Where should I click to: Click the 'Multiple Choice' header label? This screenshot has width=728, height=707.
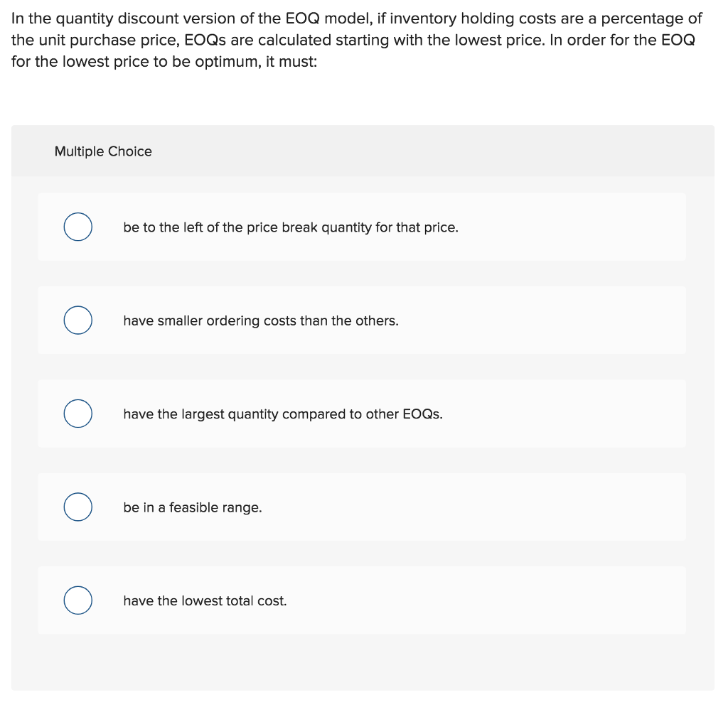click(x=103, y=151)
